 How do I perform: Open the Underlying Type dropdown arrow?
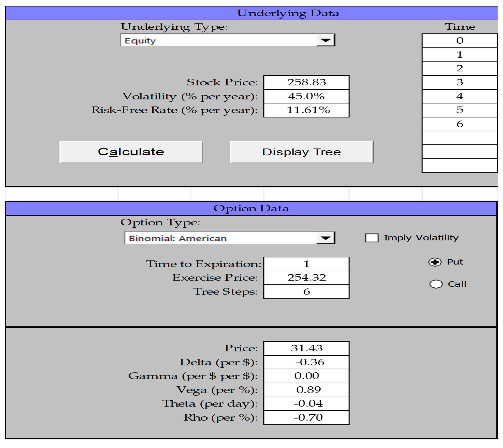(x=325, y=40)
